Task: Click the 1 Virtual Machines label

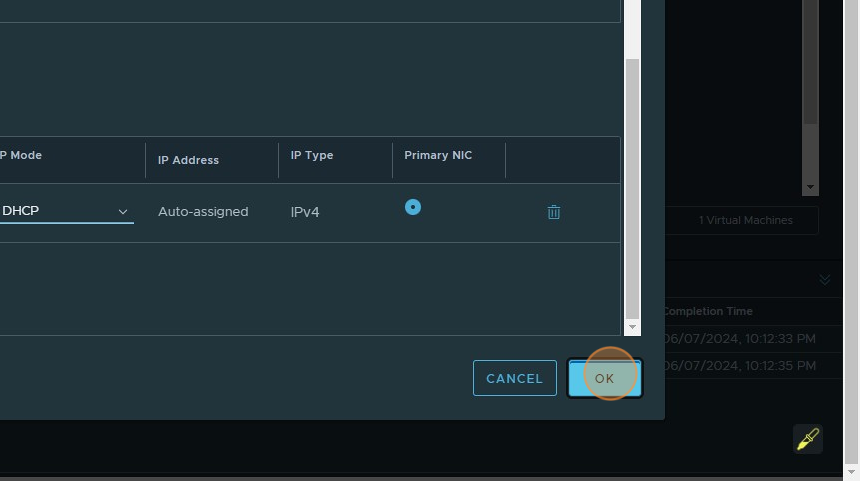Action: pyautogui.click(x=745, y=220)
